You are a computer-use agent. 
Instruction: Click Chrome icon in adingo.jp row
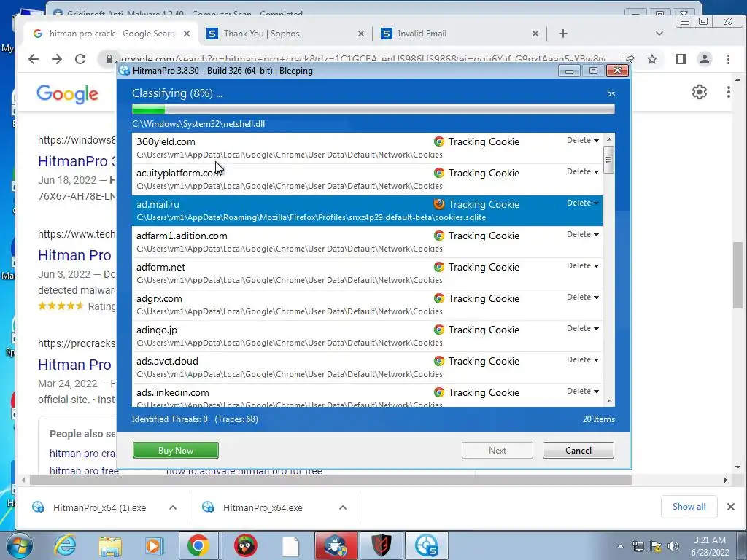[438, 330]
